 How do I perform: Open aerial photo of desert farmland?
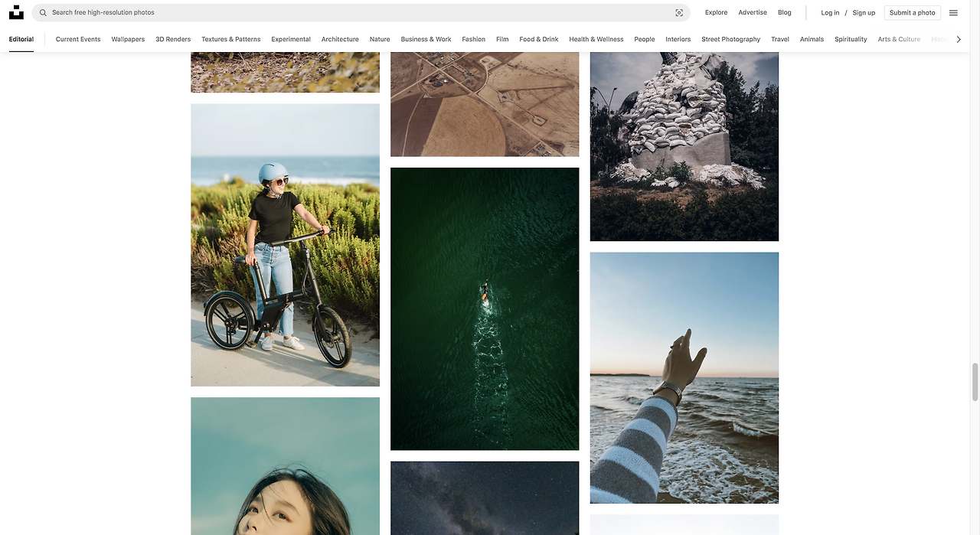tap(485, 104)
